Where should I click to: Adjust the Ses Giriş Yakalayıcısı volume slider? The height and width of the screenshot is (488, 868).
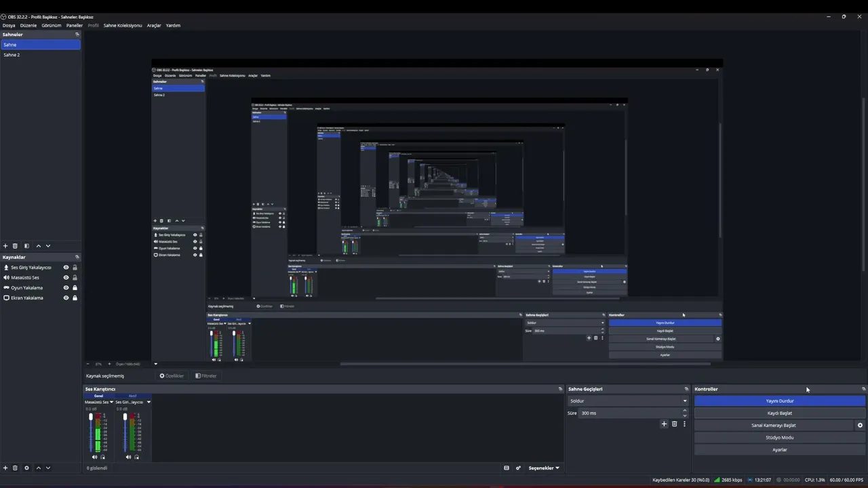125,432
